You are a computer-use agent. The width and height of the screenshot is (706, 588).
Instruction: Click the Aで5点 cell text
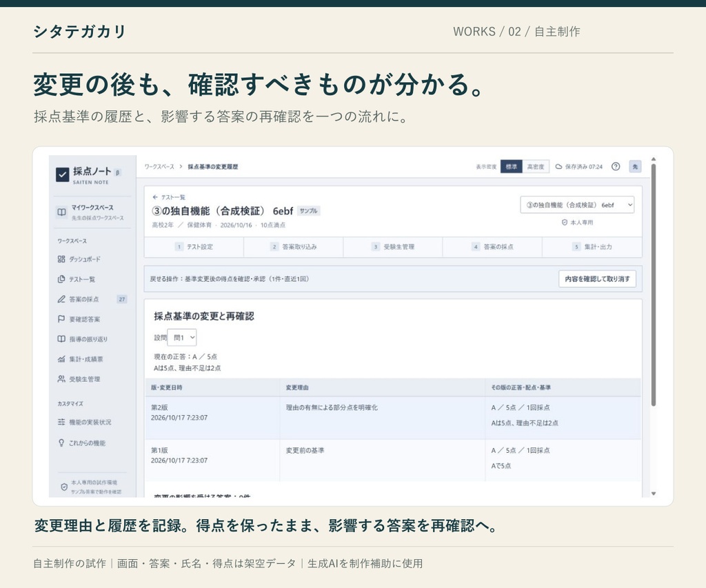(501, 465)
